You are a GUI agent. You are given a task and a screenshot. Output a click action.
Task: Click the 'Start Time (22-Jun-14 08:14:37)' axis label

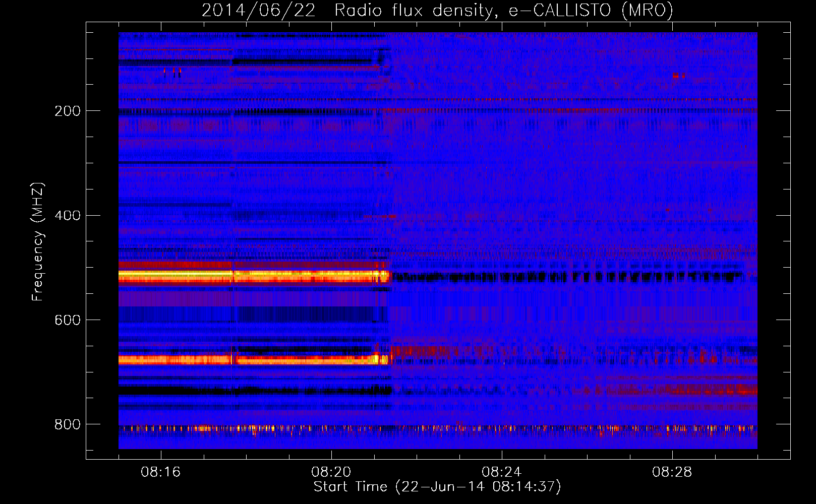(437, 487)
